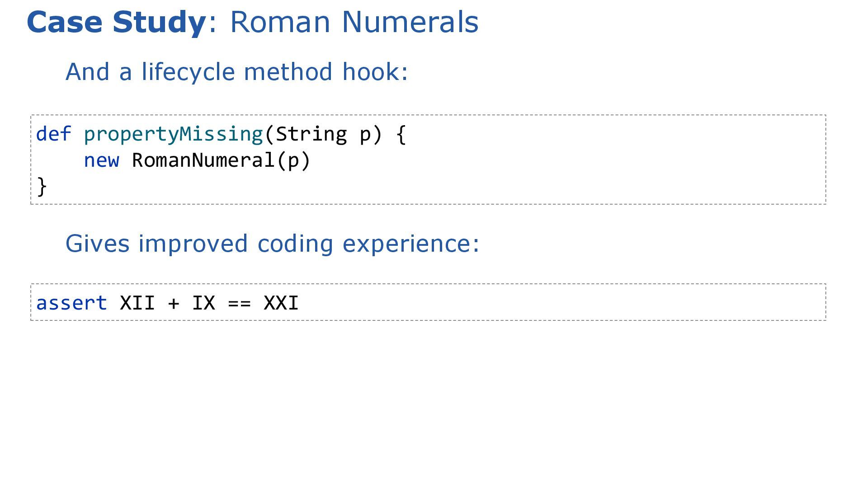Screen dimensions: 868x488
Task: Click 'Roman Numerals' in the title
Action: 354,22
